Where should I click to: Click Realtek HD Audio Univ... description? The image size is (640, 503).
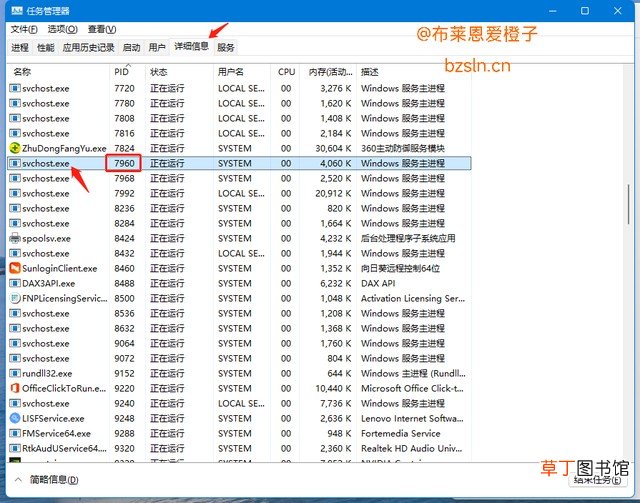[411, 448]
